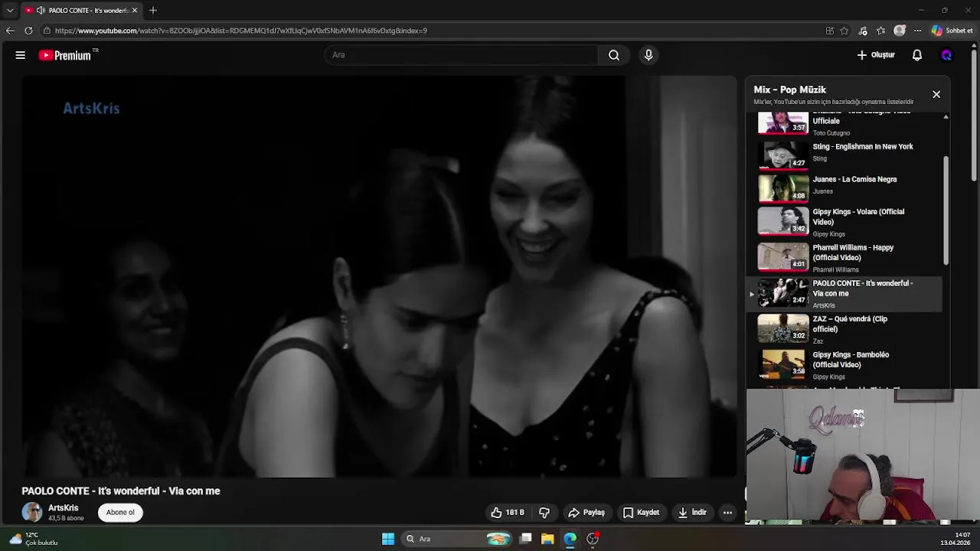Viewport: 980px width, 551px height.
Task: Select Gipsy Kings - Bamboléo in playlist
Action: coord(846,365)
